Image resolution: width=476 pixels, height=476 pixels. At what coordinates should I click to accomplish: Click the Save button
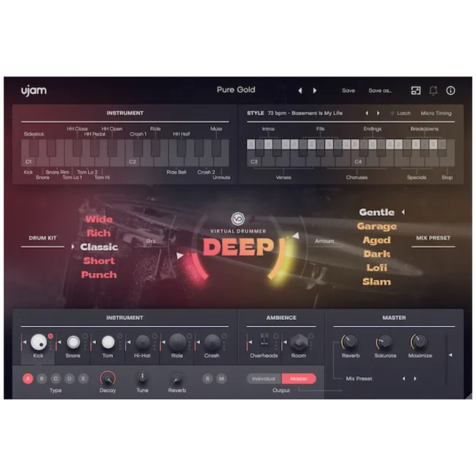(x=348, y=91)
